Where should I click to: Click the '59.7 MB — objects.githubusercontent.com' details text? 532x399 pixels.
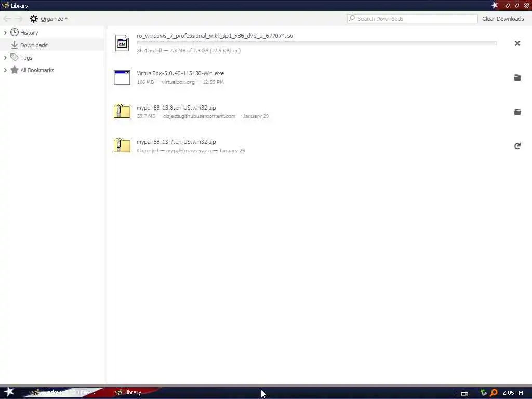[203, 116]
